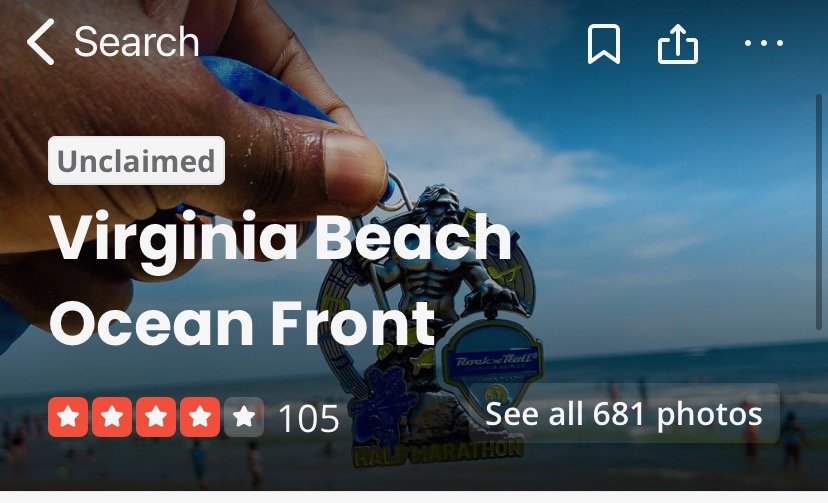Select the Virginia Beach Ocean Front title
The height and width of the screenshot is (503, 828).
pyautogui.click(x=280, y=279)
